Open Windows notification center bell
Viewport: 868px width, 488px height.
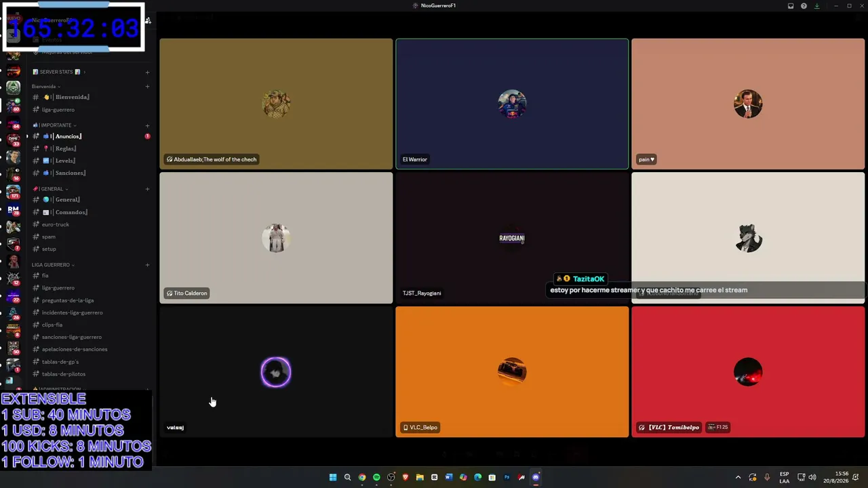[x=856, y=477]
